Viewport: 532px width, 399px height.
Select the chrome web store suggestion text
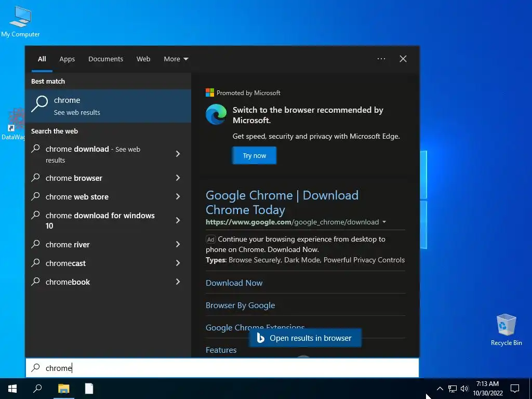click(77, 197)
